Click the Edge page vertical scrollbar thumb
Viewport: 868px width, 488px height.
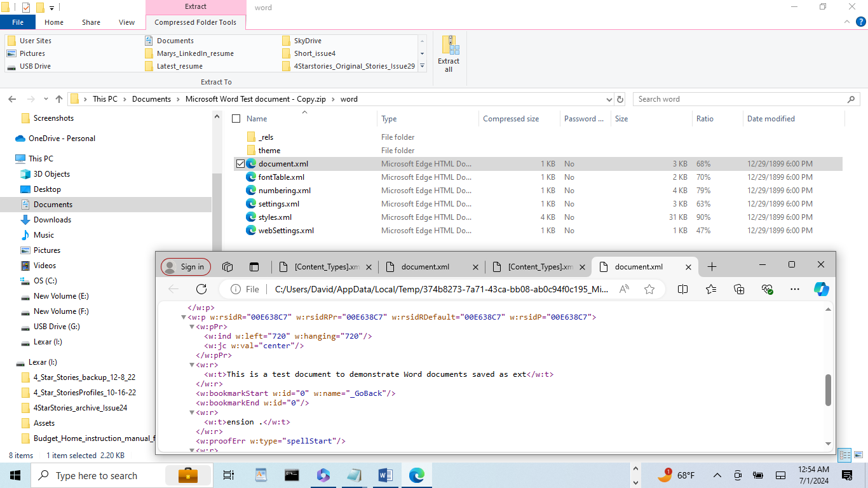828,390
